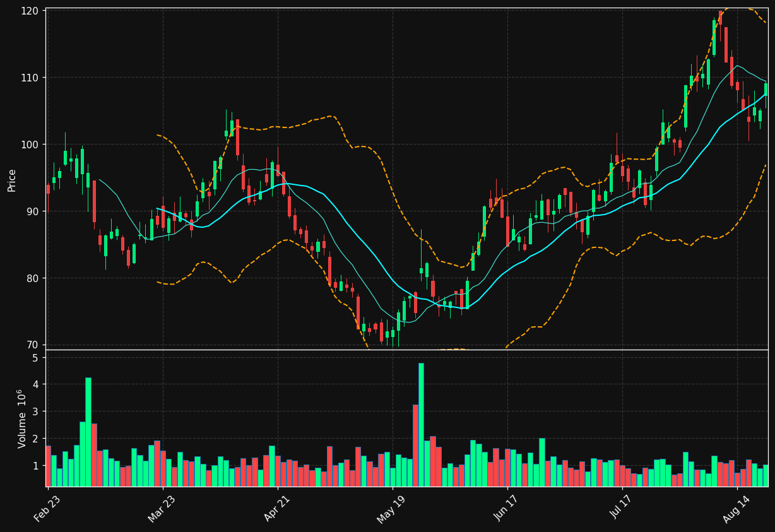Click the 90 price axis value

click(33, 211)
